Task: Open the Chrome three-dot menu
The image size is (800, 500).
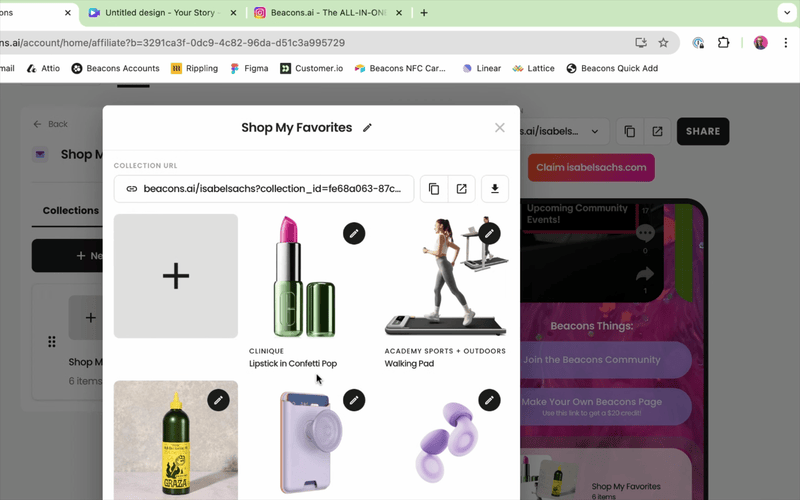Action: pos(786,43)
